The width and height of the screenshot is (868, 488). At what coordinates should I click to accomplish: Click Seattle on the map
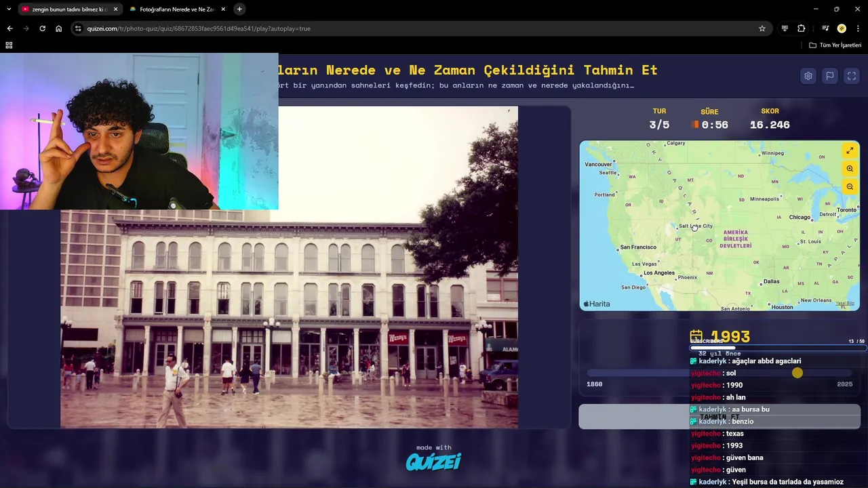[x=608, y=173]
